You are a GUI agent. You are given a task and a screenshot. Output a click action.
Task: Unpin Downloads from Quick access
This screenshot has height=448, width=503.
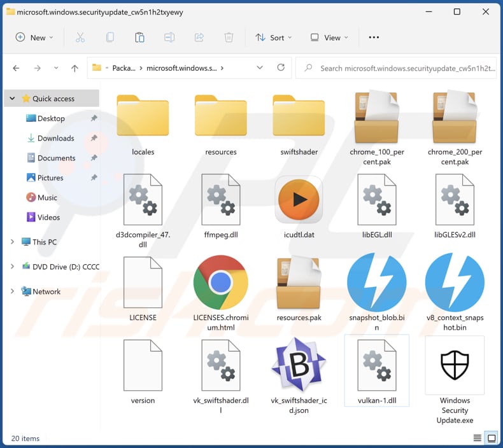pyautogui.click(x=94, y=138)
